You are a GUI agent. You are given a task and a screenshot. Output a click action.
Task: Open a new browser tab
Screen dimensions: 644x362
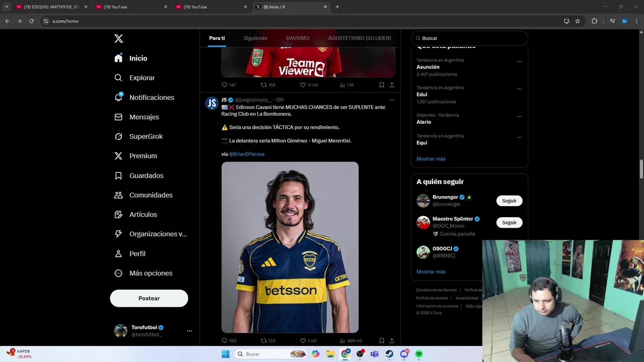[337, 7]
